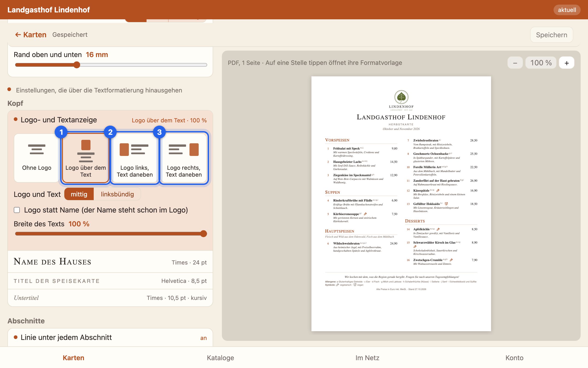Open the 'Name des Hauses' style row
588x368 pixels.
(x=110, y=262)
